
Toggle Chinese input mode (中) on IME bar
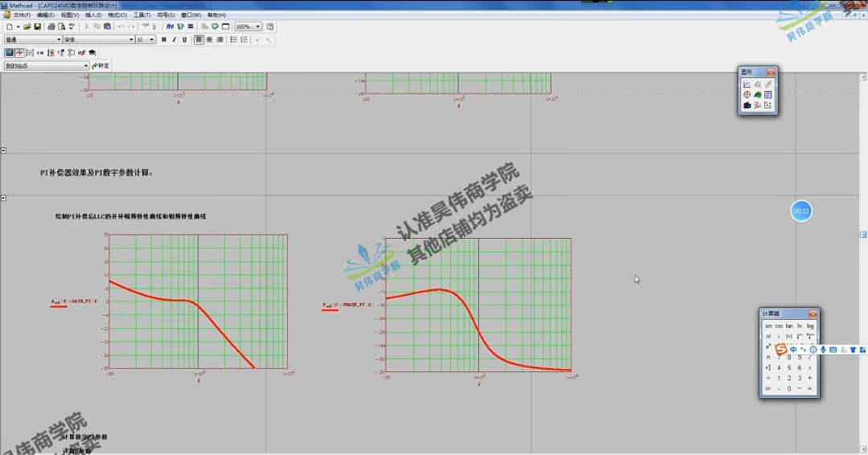(x=793, y=349)
